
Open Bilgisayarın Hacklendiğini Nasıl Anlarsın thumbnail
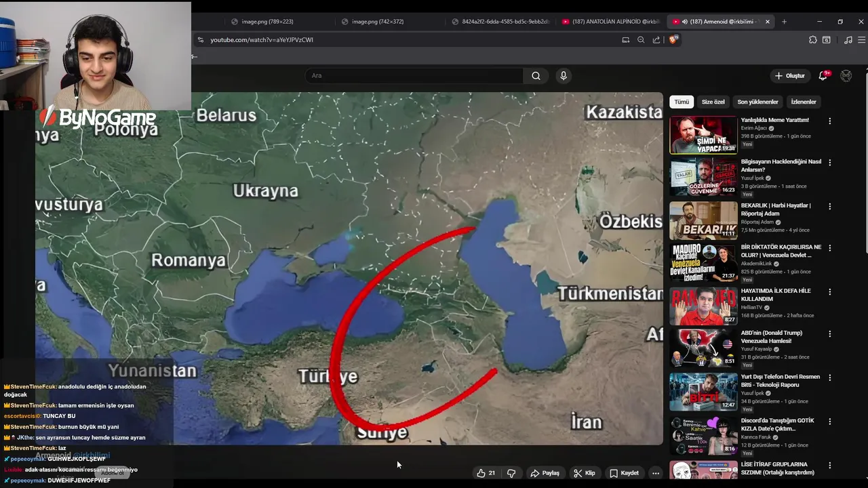coord(703,177)
